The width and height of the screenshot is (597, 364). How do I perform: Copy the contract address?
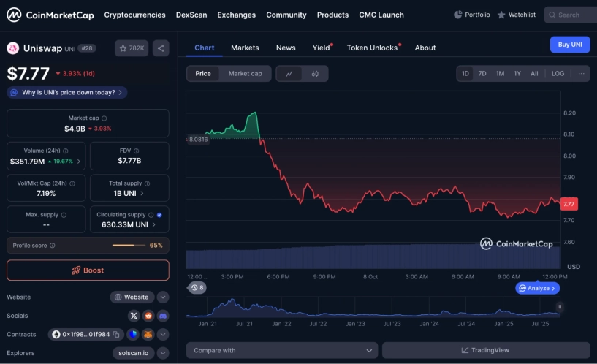116,335
